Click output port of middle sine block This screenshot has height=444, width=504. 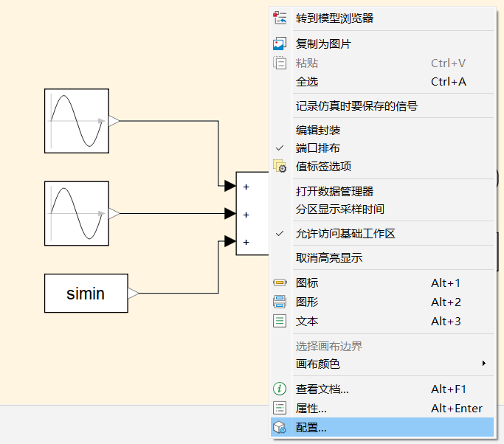point(114,213)
